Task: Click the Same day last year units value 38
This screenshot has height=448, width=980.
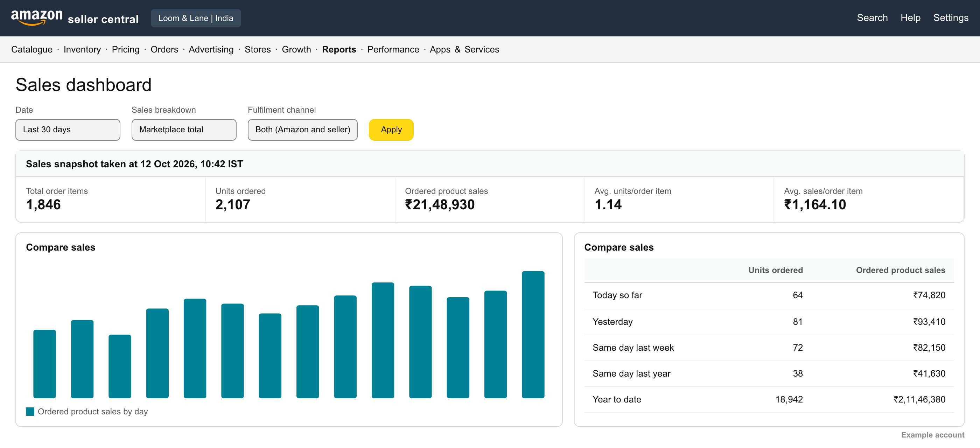Action: click(798, 373)
